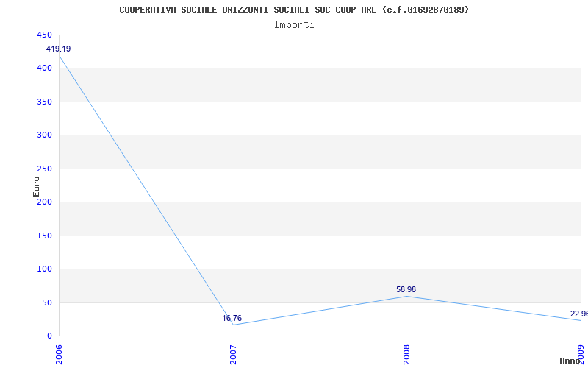Click the 450 y-axis tick label
Image resolution: width=588 pixels, height=368 pixels.
[x=44, y=35]
